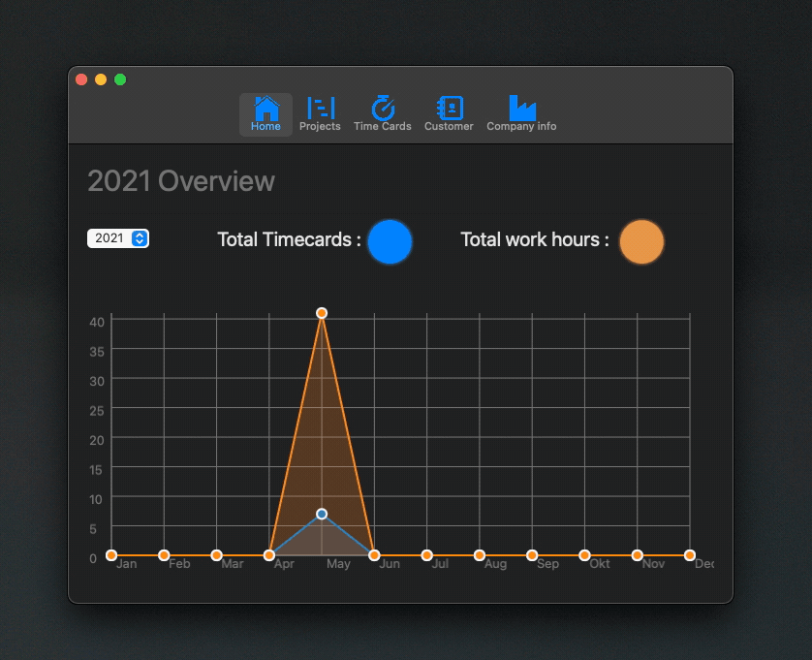Click the orange Total work hours circle
Viewport: 812px width, 660px height.
641,241
